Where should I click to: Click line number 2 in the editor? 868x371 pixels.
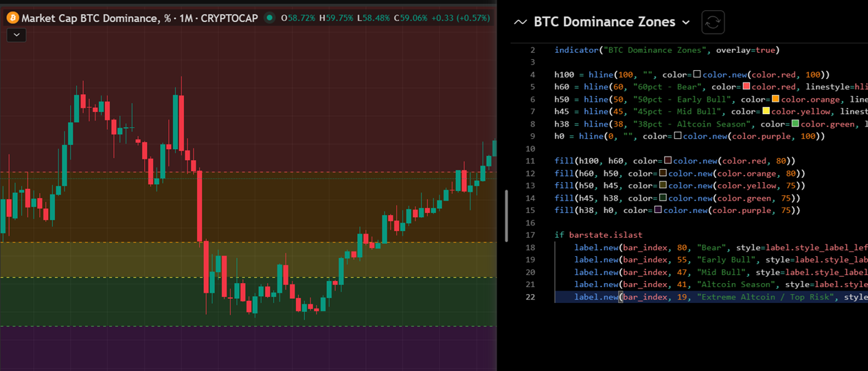pos(532,50)
